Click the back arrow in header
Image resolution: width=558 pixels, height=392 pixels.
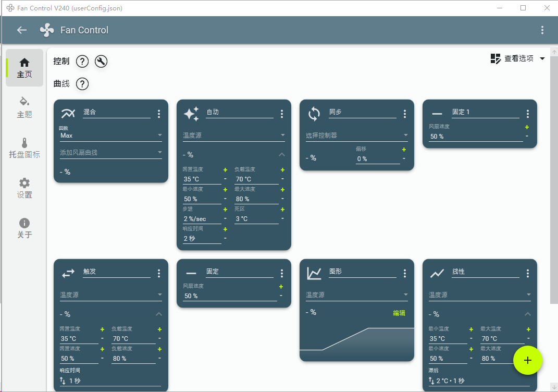[x=22, y=30]
